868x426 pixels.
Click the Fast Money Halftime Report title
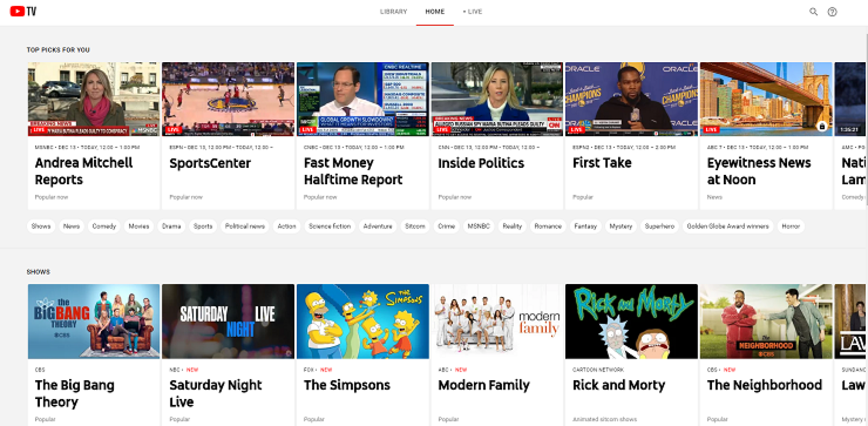coord(353,171)
